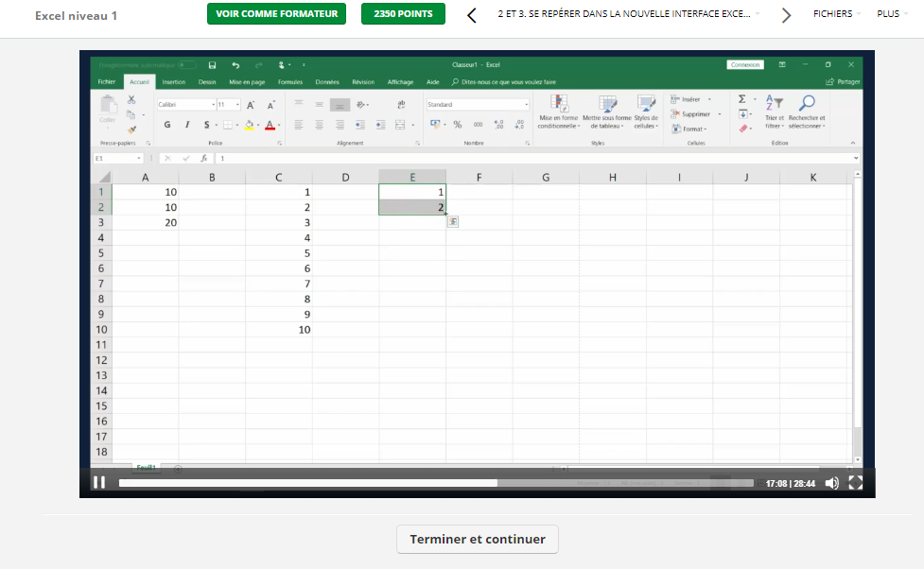
Task: Open Trier et filtrer menu
Action: pos(775,112)
